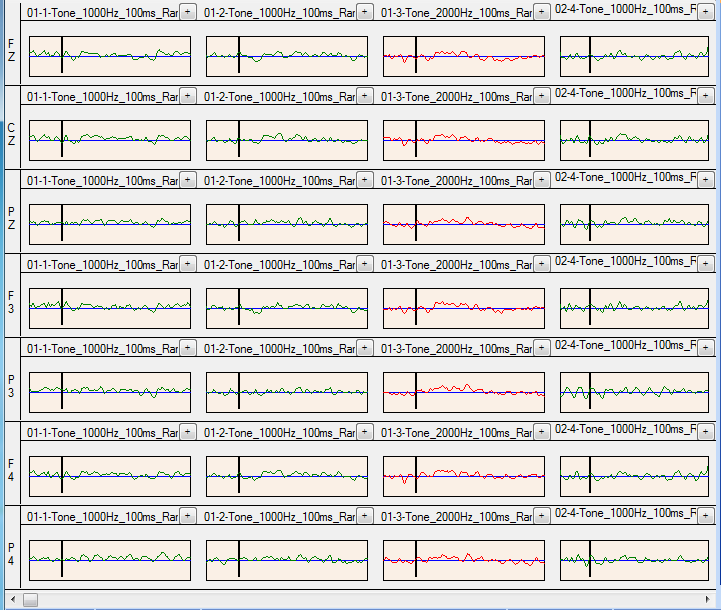Expand the P4 row 01-3-Tone_2000Hz plus button
The image size is (721, 610).
point(542,516)
